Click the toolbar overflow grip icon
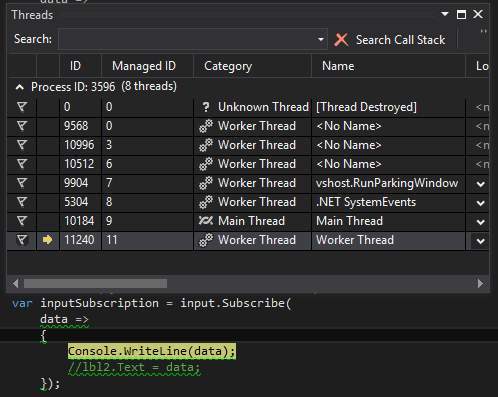 pos(483,32)
